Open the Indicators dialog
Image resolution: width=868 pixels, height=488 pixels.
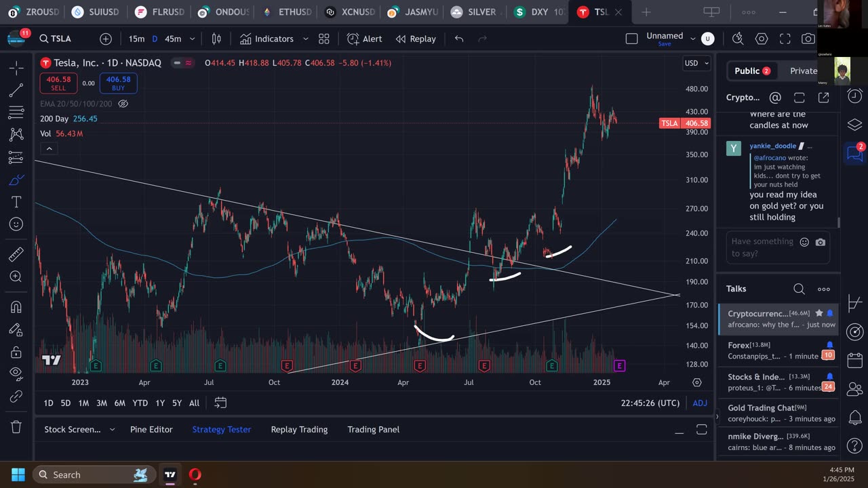(x=267, y=39)
